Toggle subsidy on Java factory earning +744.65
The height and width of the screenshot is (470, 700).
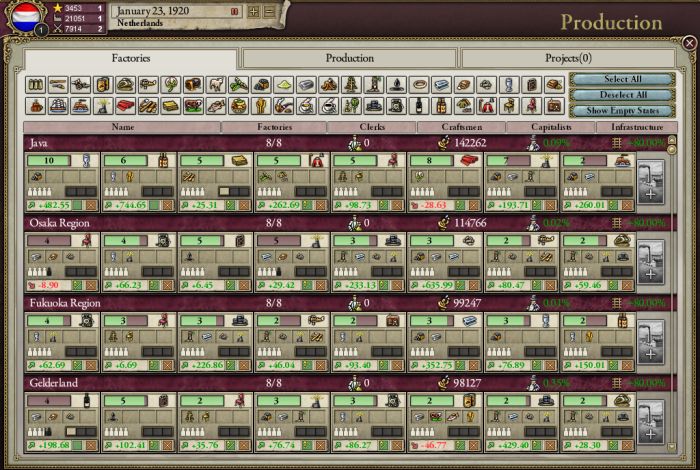pos(152,205)
